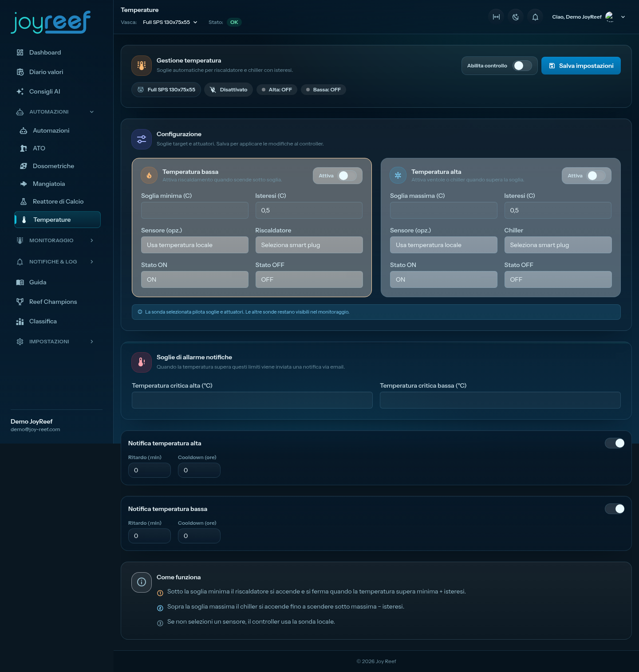Click the Alta: OFF chip
639x672 pixels.
coord(277,90)
